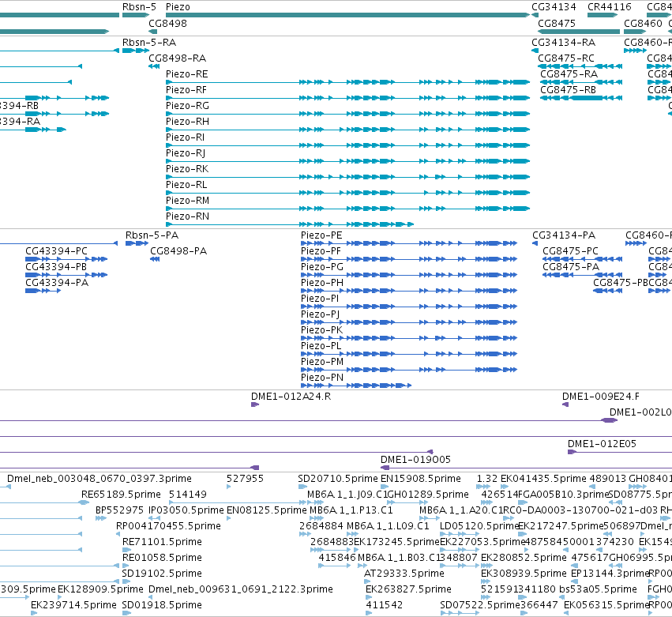
Task: Select the CR44116 gene label
Action: coord(610,7)
